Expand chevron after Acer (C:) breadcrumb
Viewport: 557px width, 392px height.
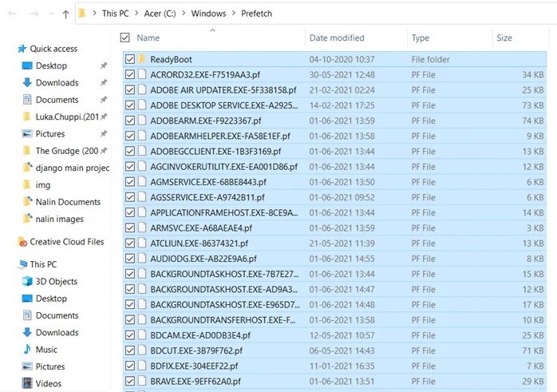click(x=184, y=14)
